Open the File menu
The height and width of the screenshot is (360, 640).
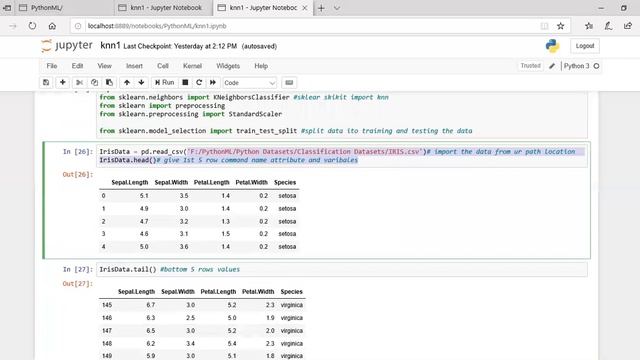click(x=52, y=66)
